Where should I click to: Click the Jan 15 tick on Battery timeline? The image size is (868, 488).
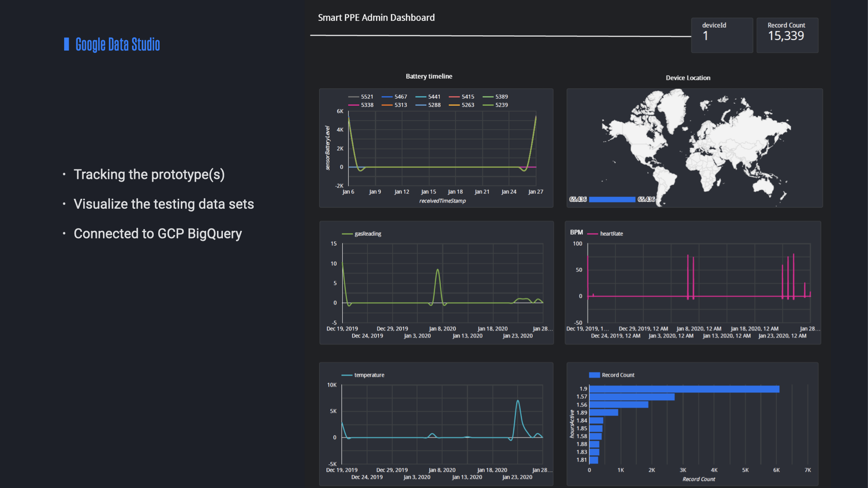point(429,192)
